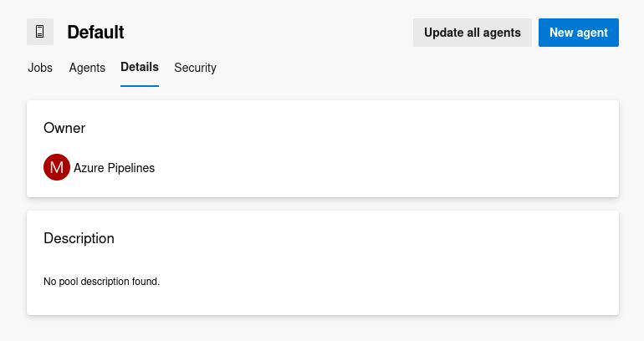Click the red M owner avatar
644x341 pixels.
[x=57, y=167]
